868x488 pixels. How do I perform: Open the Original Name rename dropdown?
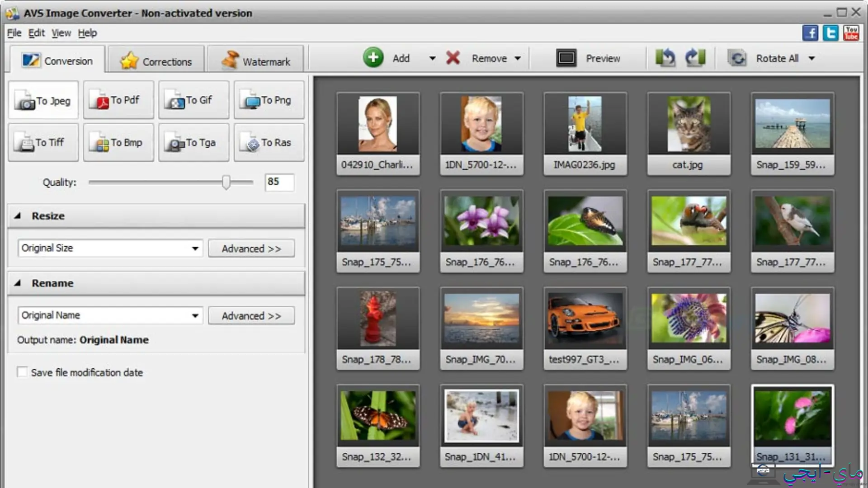pos(110,315)
